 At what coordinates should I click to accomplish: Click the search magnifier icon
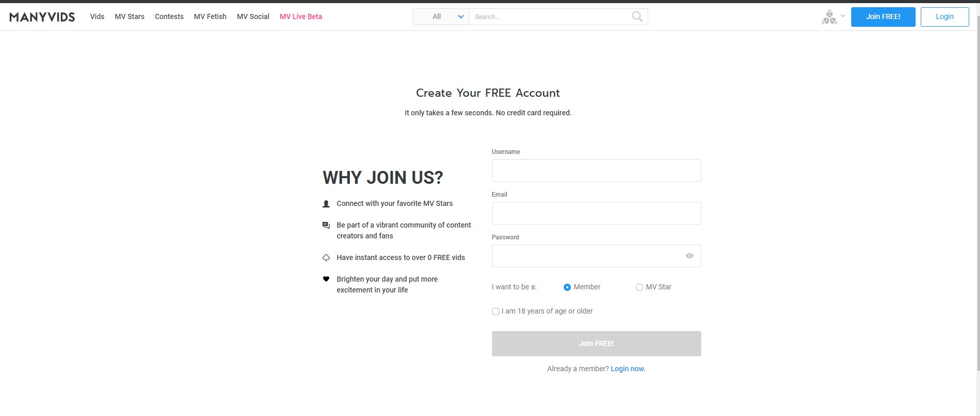point(637,16)
